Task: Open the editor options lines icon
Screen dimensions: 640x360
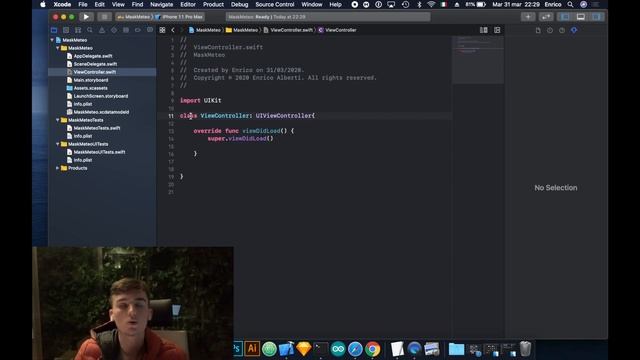Action: click(x=484, y=30)
